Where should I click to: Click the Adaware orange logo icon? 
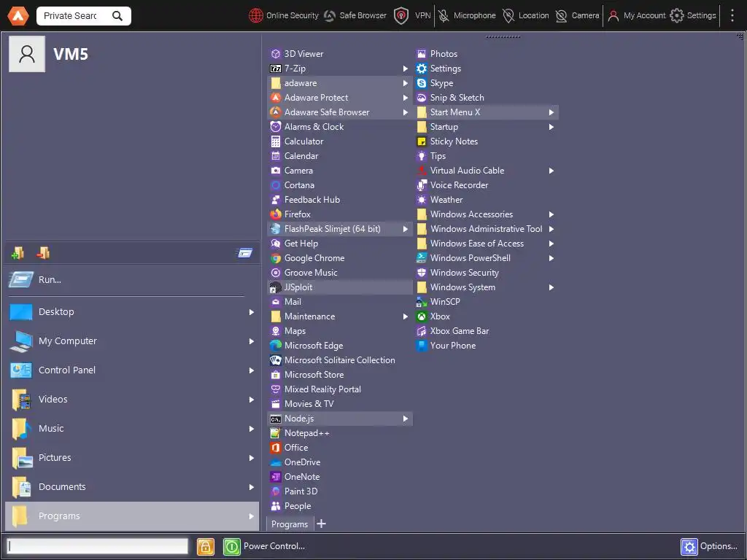click(x=18, y=16)
